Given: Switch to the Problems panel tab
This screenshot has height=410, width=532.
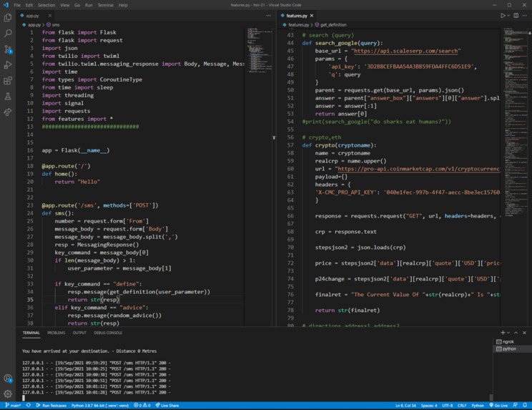Looking at the screenshot, I should 56,333.
